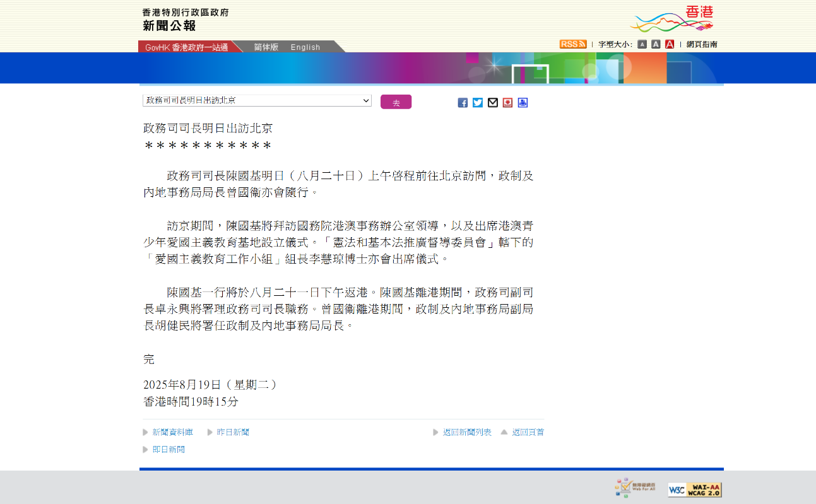
Task: Click the email envelope share icon
Action: pos(493,103)
